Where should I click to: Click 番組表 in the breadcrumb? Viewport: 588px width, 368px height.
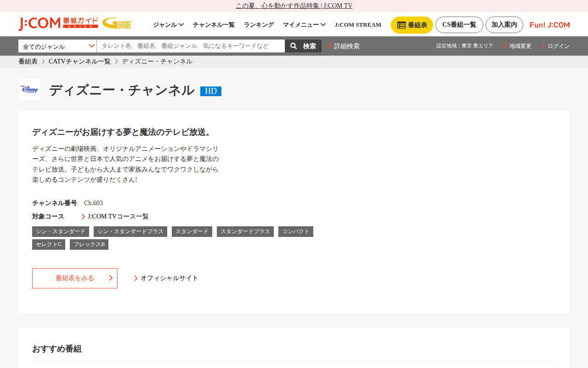click(28, 62)
